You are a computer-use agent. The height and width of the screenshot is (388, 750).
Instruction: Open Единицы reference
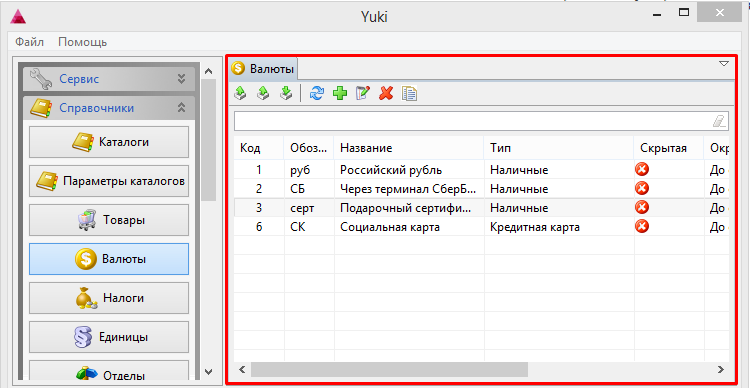109,337
